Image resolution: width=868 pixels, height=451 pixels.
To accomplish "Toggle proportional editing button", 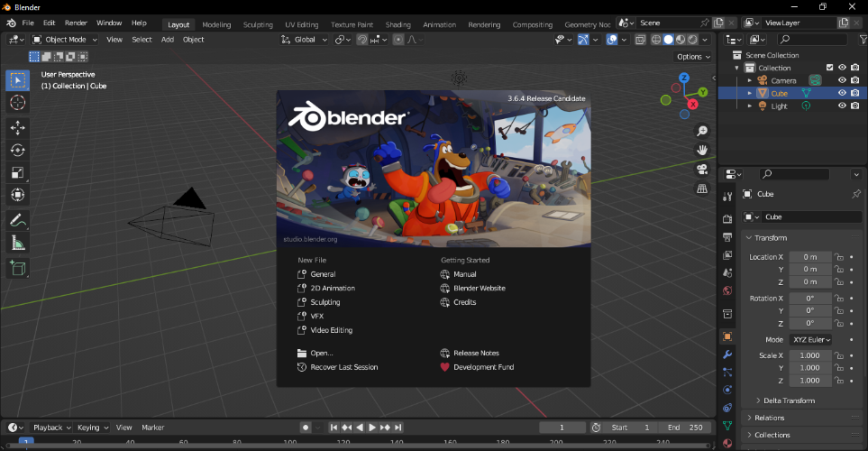I will click(398, 40).
